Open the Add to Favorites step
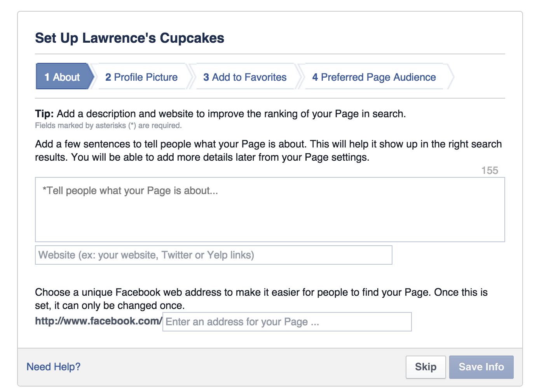 pyautogui.click(x=245, y=77)
